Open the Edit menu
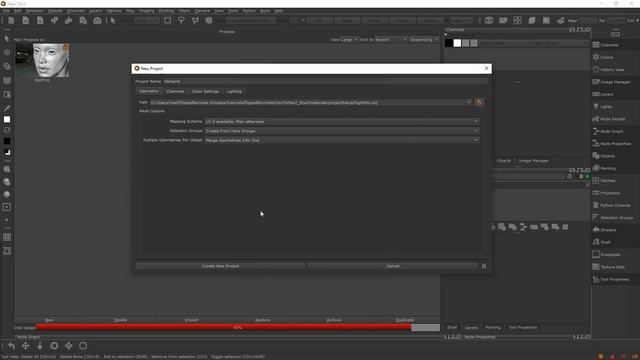 tap(18, 11)
